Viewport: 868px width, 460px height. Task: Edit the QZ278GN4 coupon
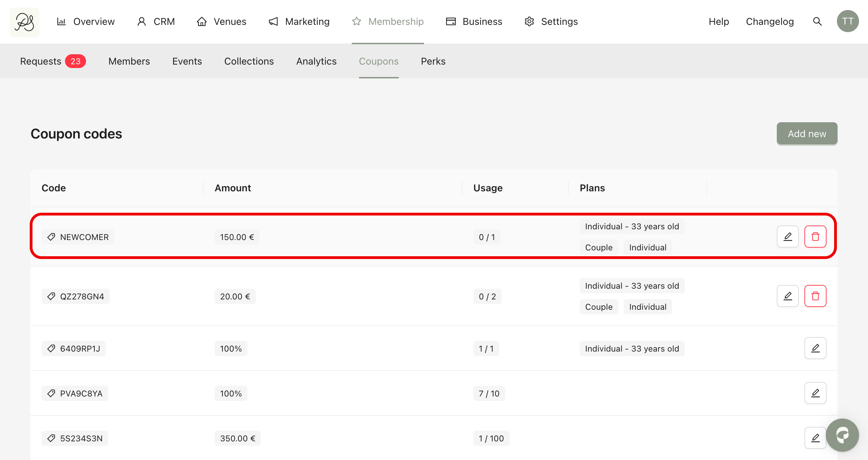point(787,296)
